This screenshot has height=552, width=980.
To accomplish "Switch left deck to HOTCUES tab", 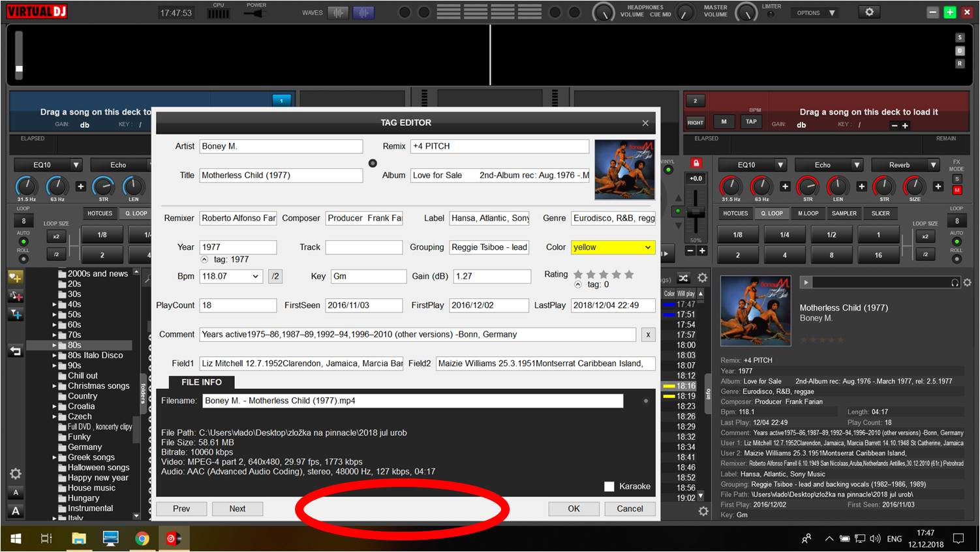I will point(100,213).
